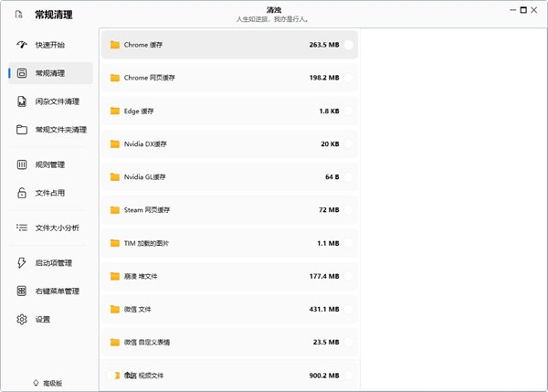
Task: Open 文件大小分析 list icon
Action: pos(22,228)
